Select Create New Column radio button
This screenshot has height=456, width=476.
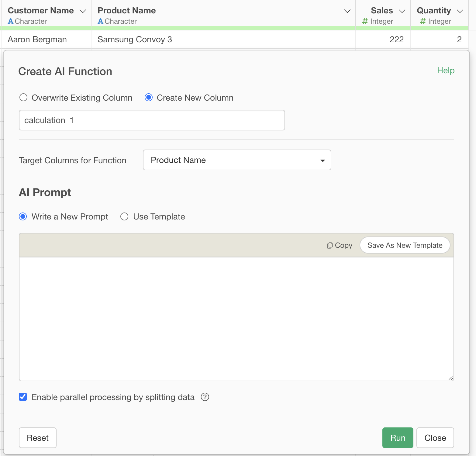click(149, 98)
